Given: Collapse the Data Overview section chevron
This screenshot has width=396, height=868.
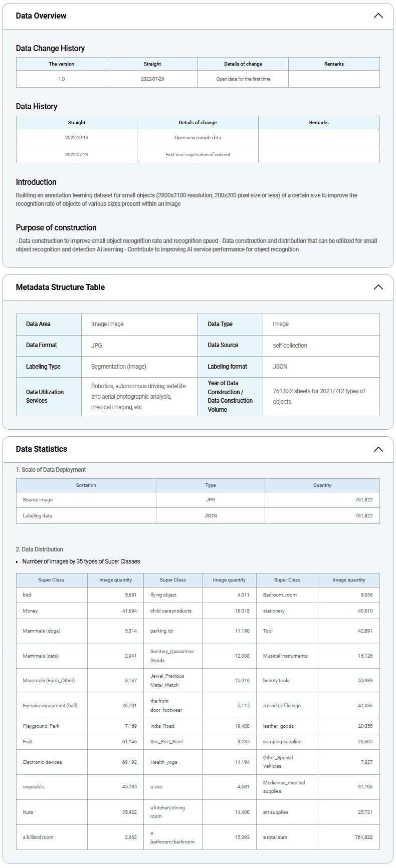Looking at the screenshot, I should [378, 16].
